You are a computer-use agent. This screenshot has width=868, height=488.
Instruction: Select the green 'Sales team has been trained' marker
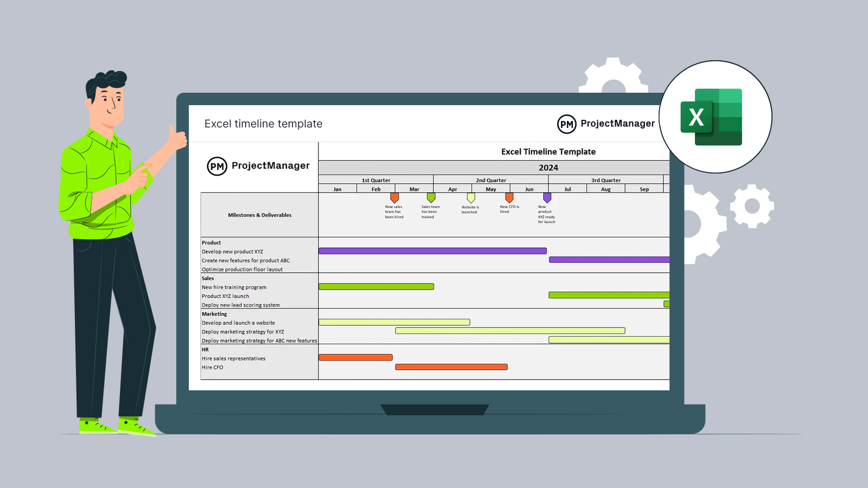coord(431,198)
